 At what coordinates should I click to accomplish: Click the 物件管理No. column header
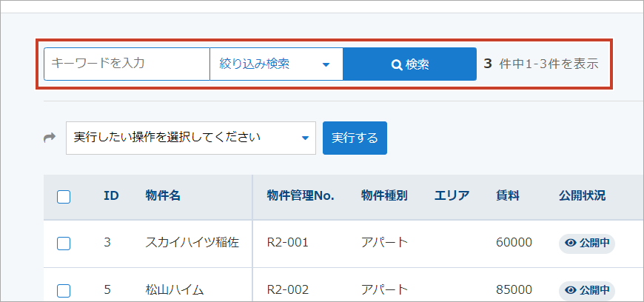(x=301, y=196)
